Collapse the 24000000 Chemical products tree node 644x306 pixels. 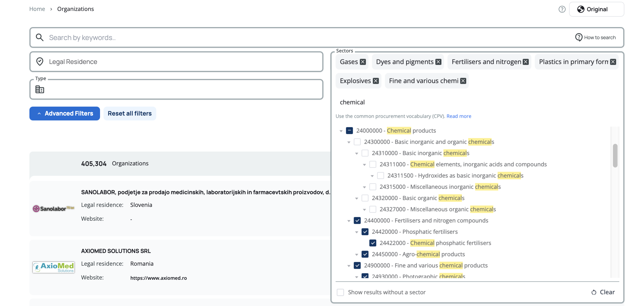pos(341,131)
